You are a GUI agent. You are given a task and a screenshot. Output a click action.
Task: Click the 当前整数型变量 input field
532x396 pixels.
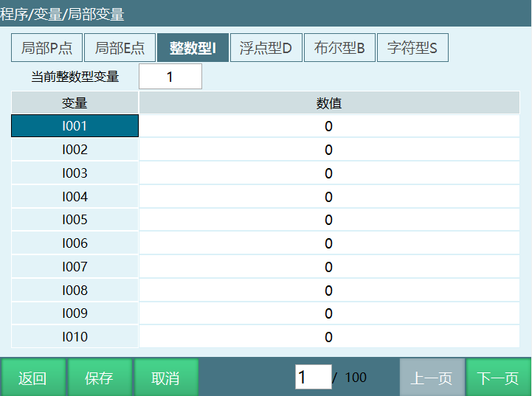click(x=170, y=77)
